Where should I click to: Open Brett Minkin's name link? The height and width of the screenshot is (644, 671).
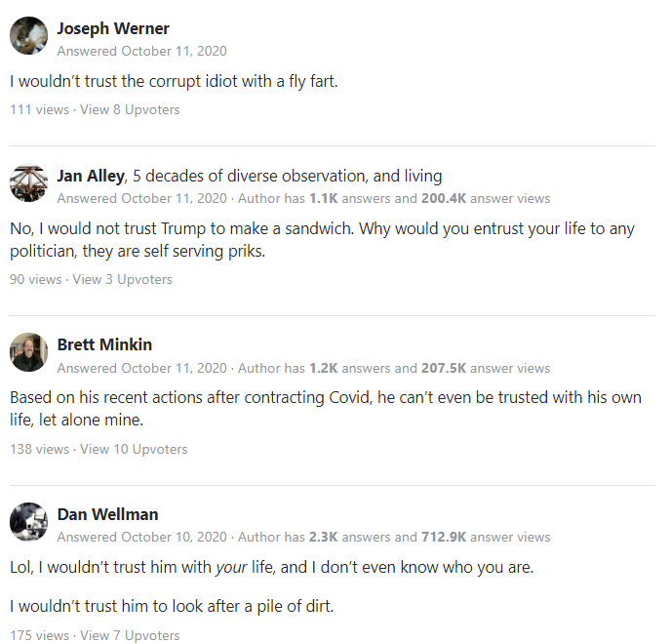tap(104, 344)
